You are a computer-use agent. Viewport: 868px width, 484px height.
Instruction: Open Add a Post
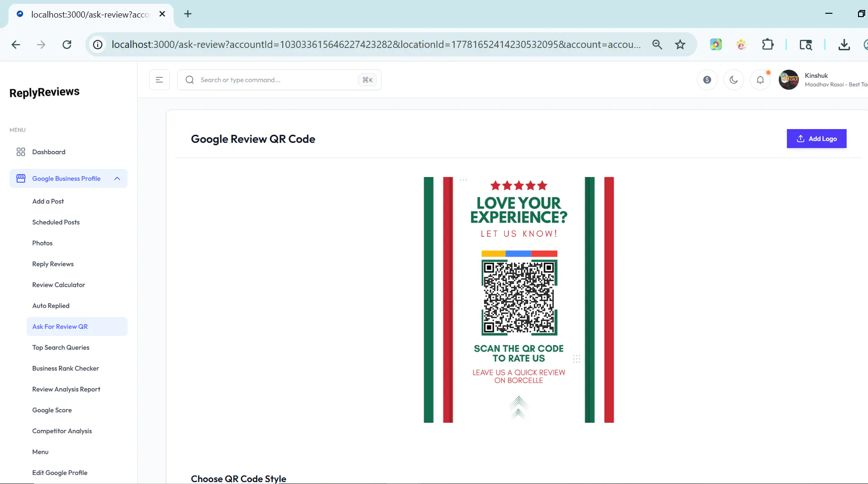point(48,201)
